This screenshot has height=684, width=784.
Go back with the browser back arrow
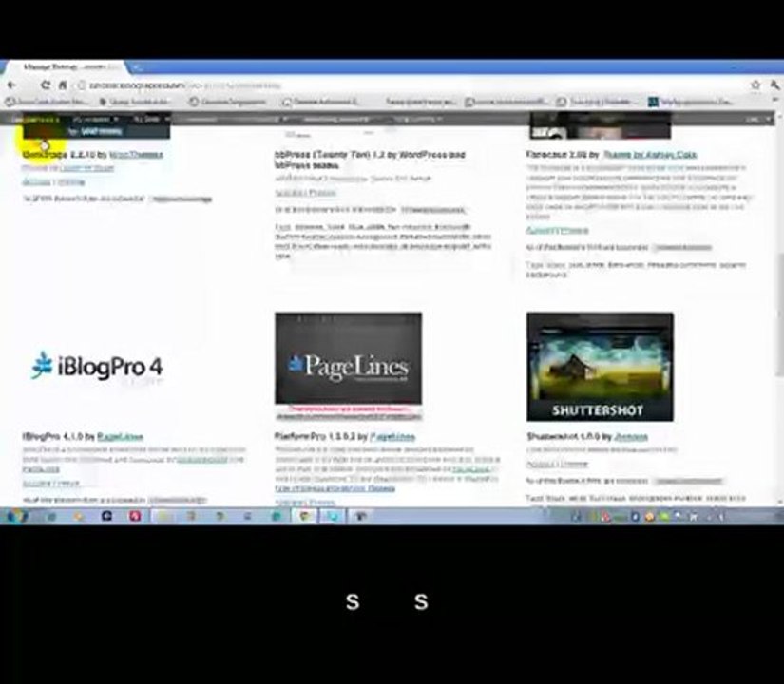pyautogui.click(x=12, y=85)
